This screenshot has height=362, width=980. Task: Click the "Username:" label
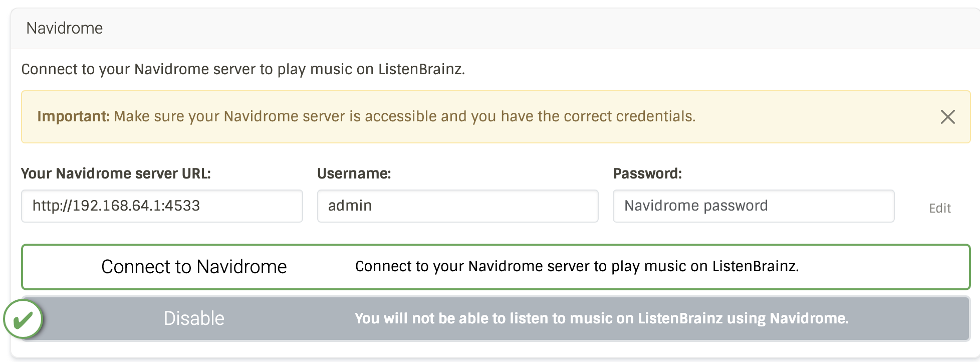[x=354, y=173]
